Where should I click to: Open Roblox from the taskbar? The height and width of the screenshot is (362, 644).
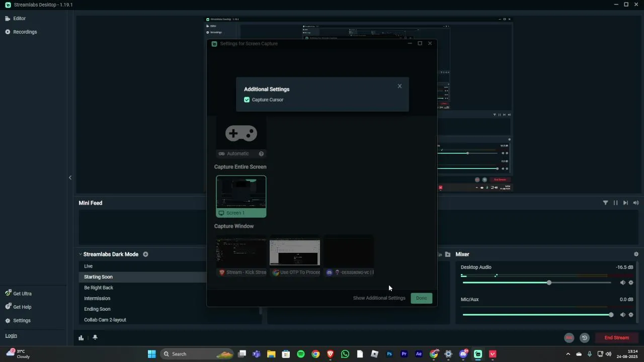(x=374, y=354)
